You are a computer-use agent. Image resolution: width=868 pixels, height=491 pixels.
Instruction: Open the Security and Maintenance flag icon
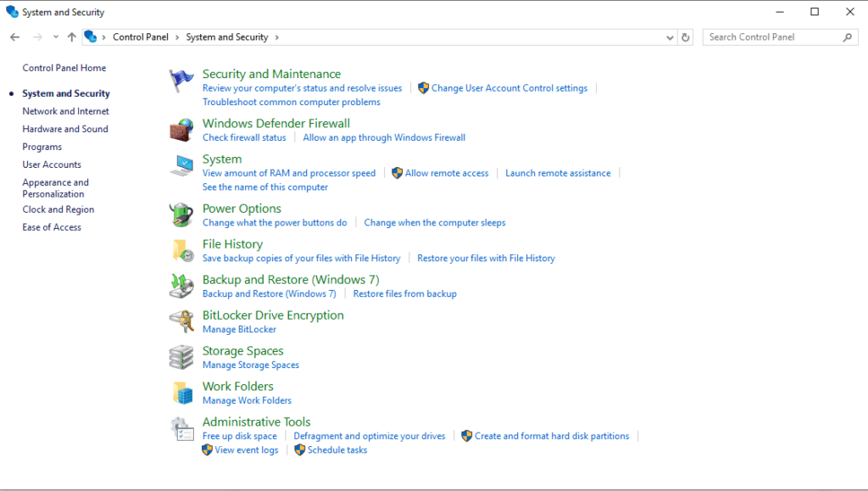pyautogui.click(x=181, y=81)
